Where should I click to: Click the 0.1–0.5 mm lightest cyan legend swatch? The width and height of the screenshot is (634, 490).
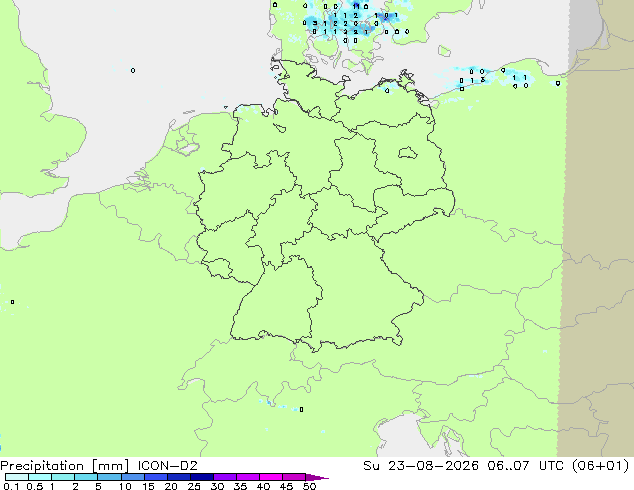coord(17,477)
